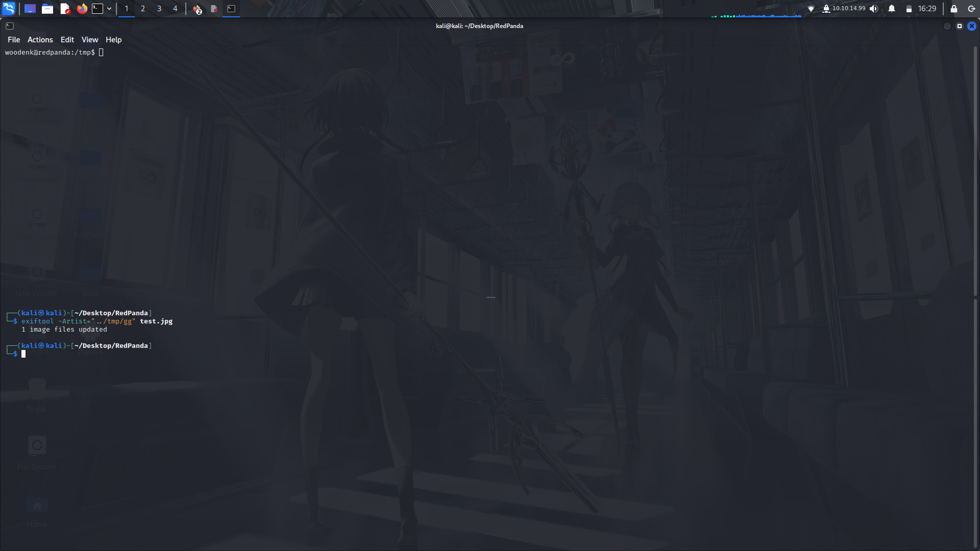Launch Firefox from the taskbar

(x=82, y=9)
